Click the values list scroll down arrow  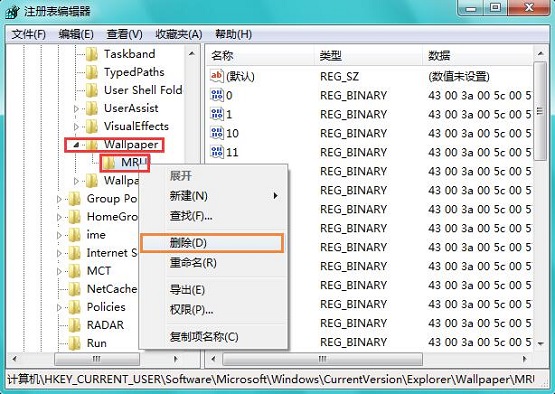pos(540,343)
